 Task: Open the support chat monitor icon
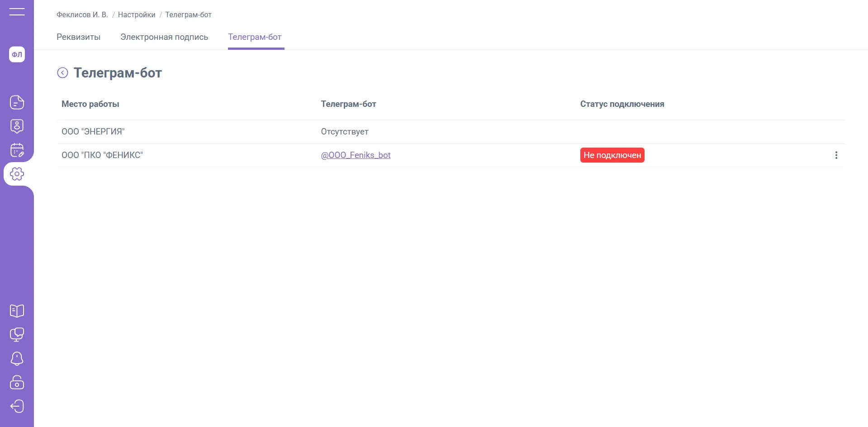tap(17, 335)
